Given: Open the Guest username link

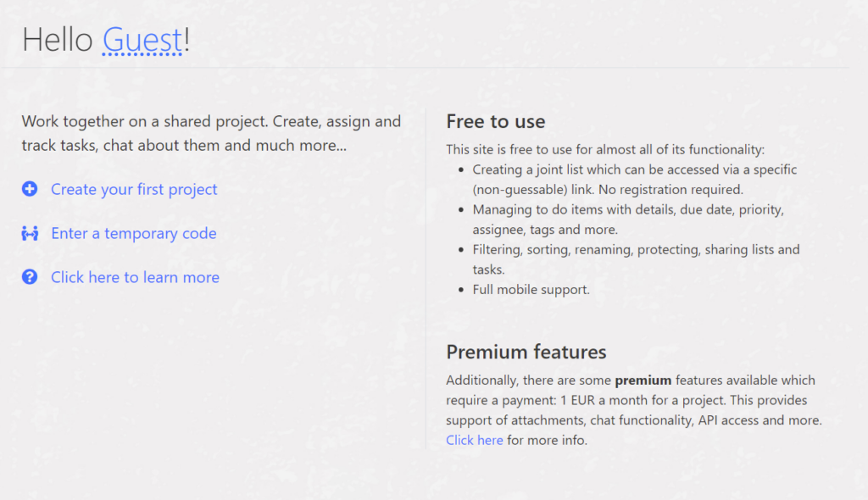Looking at the screenshot, I should click(x=142, y=40).
